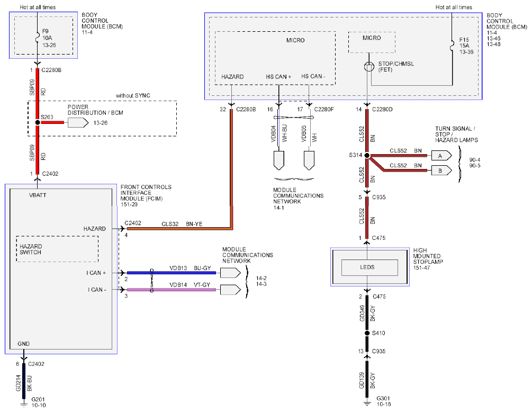Screen dimensions: 532x412
Task: Click the STOP/CHMSL FET symbol
Action: pyautogui.click(x=369, y=67)
